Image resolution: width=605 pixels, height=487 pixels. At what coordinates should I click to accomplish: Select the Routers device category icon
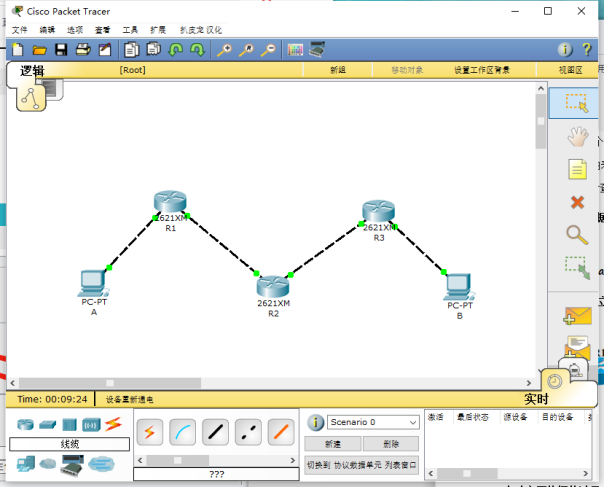pyautogui.click(x=25, y=425)
